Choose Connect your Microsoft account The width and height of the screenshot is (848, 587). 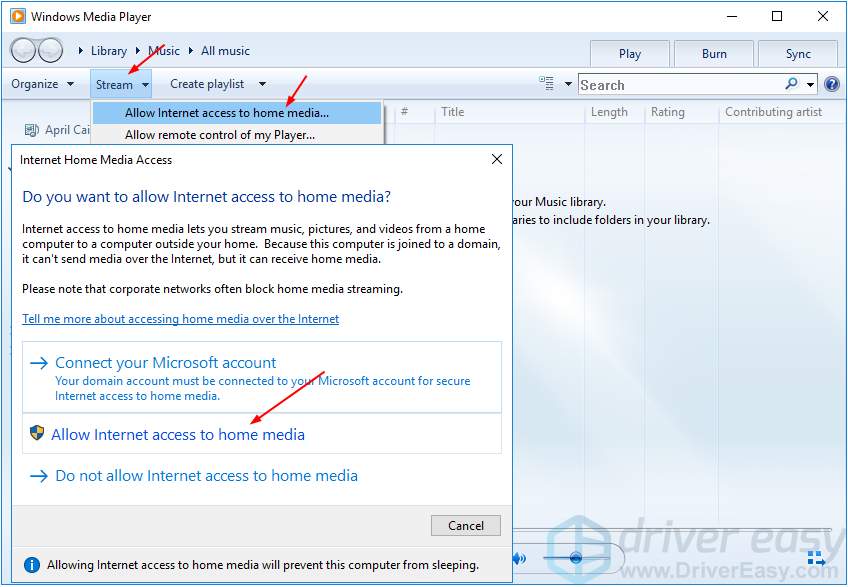tap(262, 377)
